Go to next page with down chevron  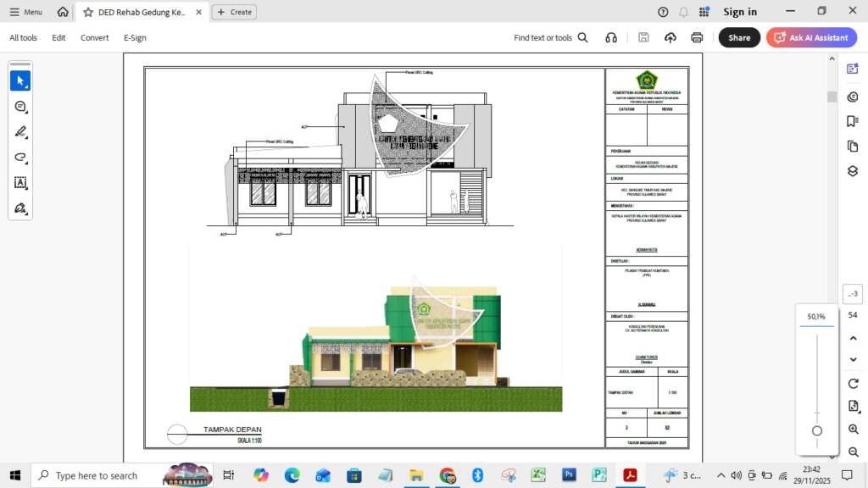click(853, 359)
